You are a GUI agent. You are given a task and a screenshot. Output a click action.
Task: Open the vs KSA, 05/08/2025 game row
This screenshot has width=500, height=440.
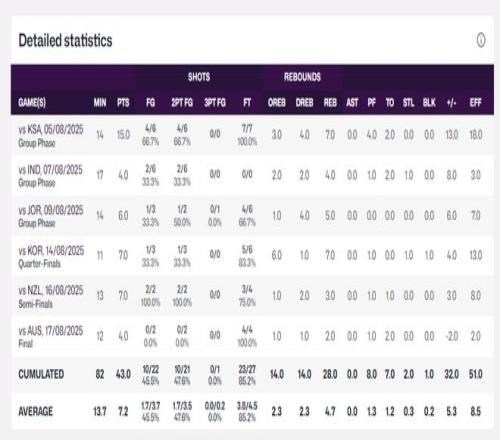tap(252, 135)
